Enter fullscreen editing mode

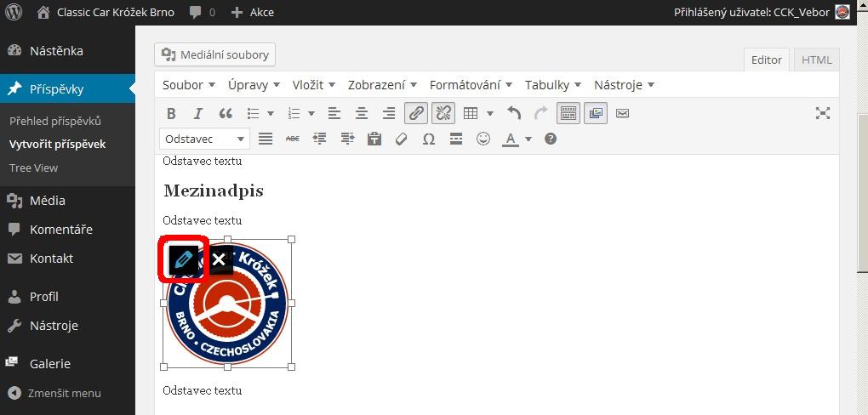coord(823,113)
